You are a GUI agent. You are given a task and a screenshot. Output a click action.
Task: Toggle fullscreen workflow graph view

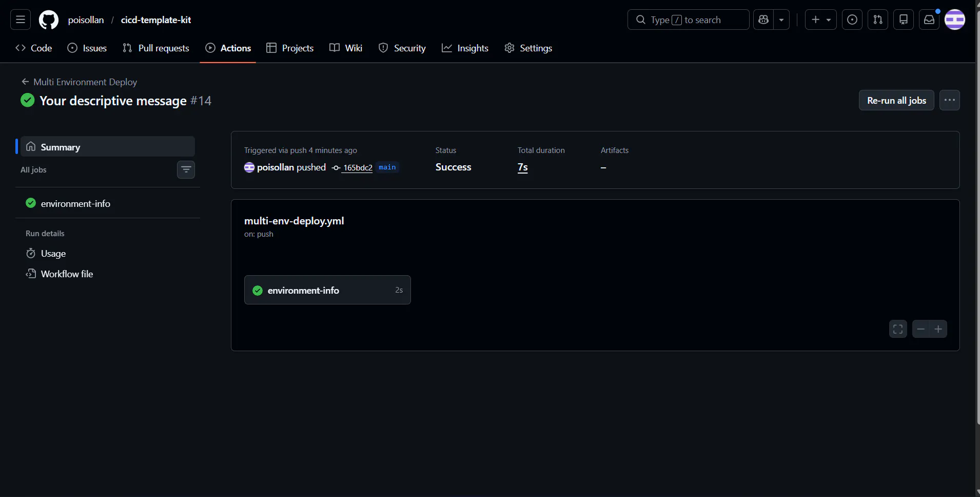pyautogui.click(x=898, y=329)
